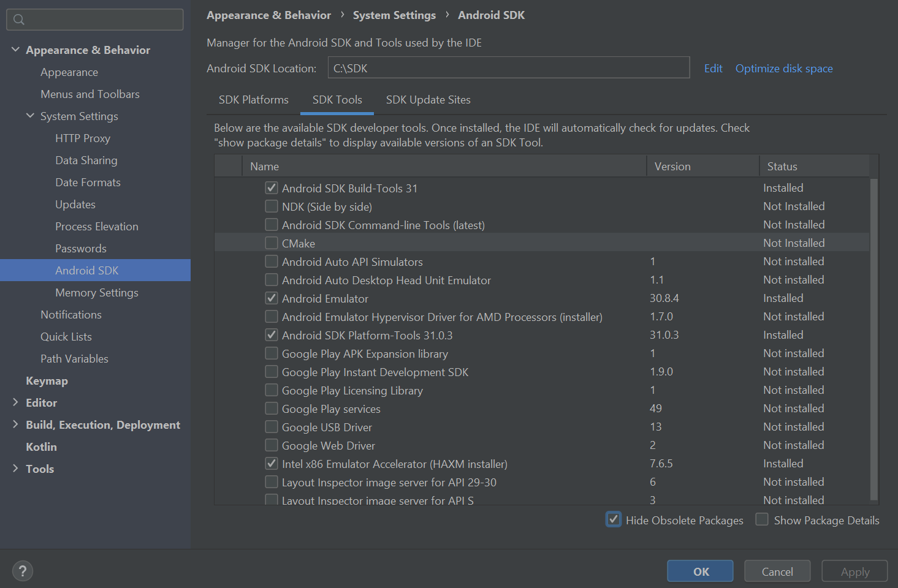This screenshot has width=898, height=588.
Task: Click version 7.6.5 in HAXM row
Action: point(661,464)
